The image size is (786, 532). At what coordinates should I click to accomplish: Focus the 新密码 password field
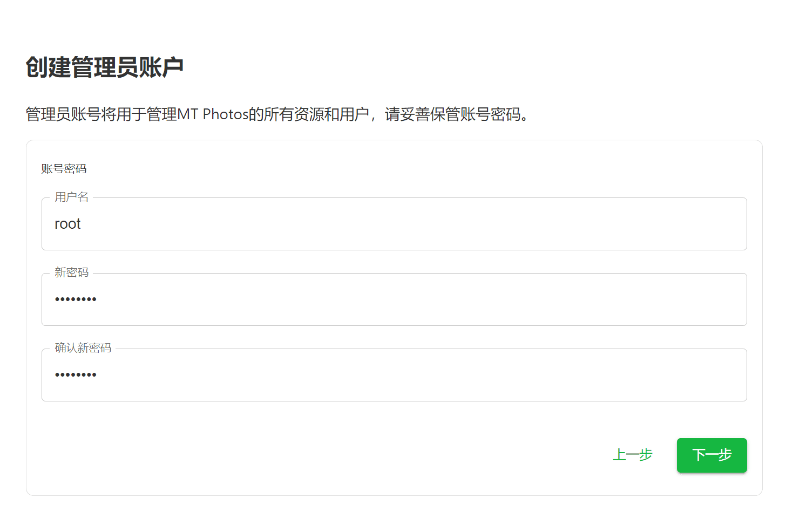click(x=394, y=299)
